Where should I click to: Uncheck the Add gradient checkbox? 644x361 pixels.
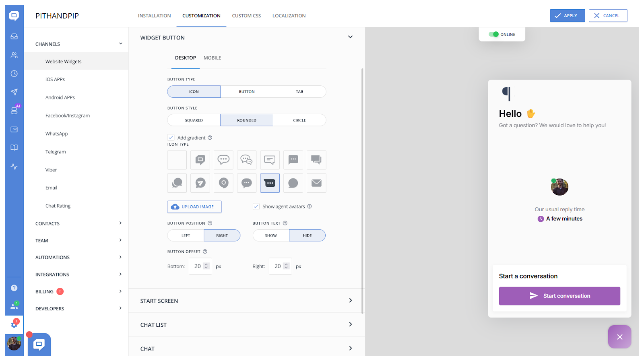[171, 138]
